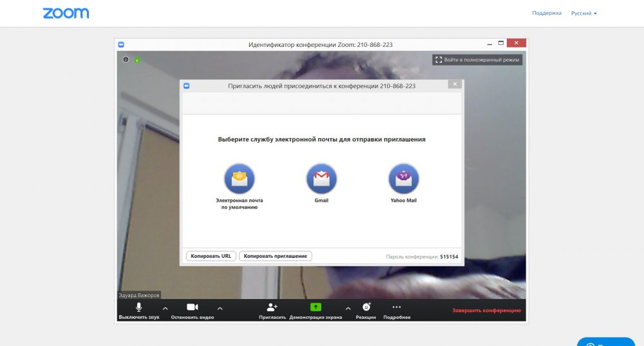Select the Yahoo Mail invitation icon
Screen dimensions: 644x346
pos(403,178)
